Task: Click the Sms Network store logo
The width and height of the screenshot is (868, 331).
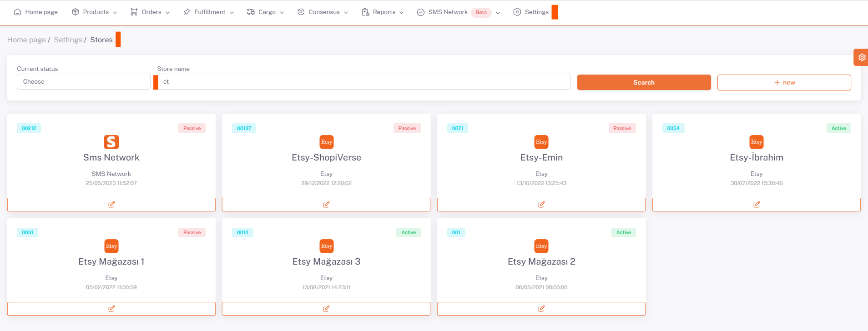Action: [x=111, y=142]
